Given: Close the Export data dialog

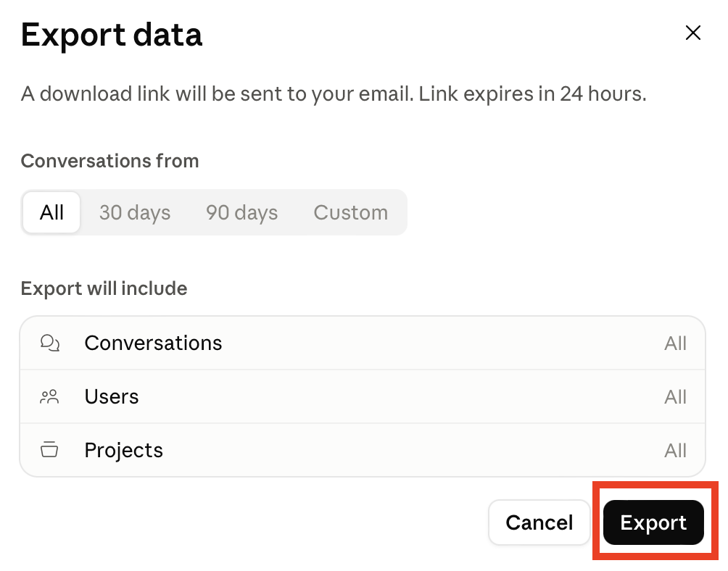Looking at the screenshot, I should (692, 33).
